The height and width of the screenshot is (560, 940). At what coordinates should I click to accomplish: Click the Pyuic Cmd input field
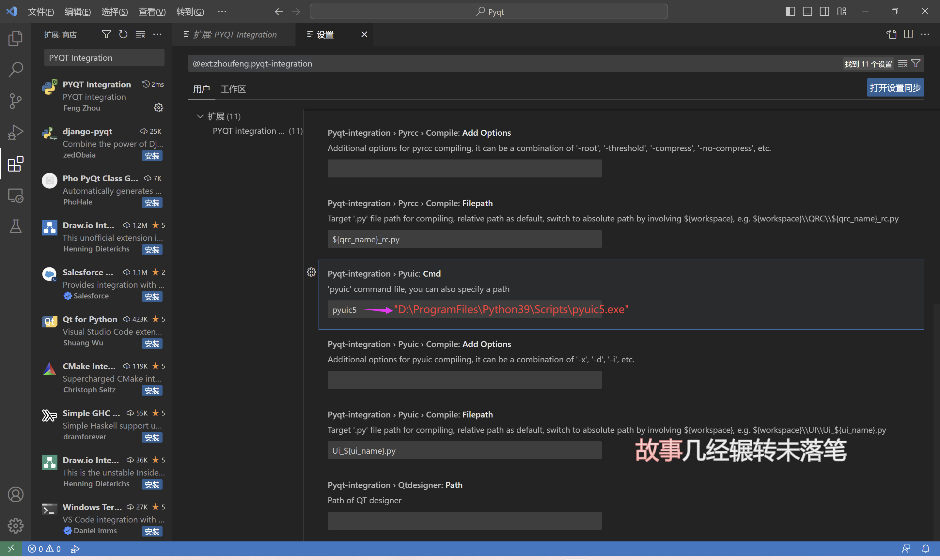tap(464, 309)
